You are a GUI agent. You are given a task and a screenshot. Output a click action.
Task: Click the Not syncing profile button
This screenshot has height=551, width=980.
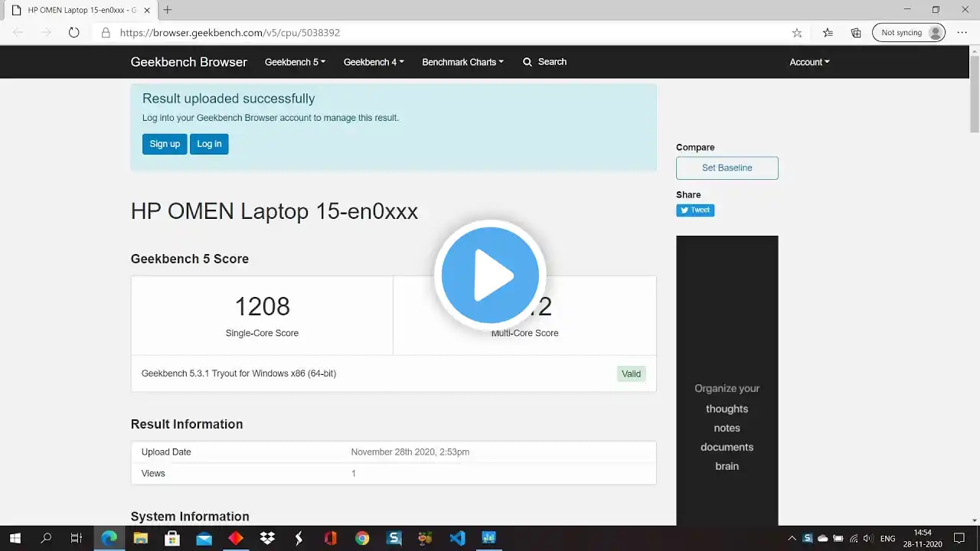point(909,33)
